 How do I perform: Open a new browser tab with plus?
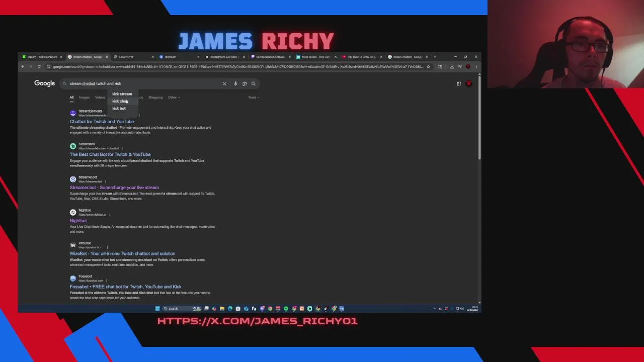pyautogui.click(x=435, y=57)
